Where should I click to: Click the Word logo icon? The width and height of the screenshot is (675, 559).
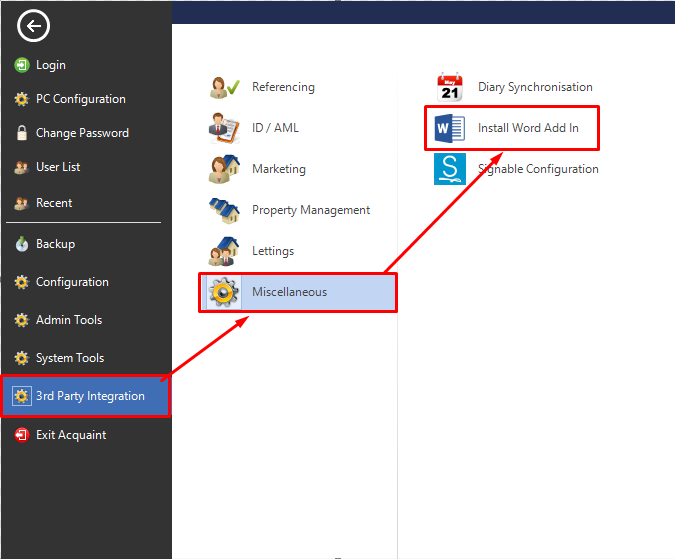(x=450, y=128)
